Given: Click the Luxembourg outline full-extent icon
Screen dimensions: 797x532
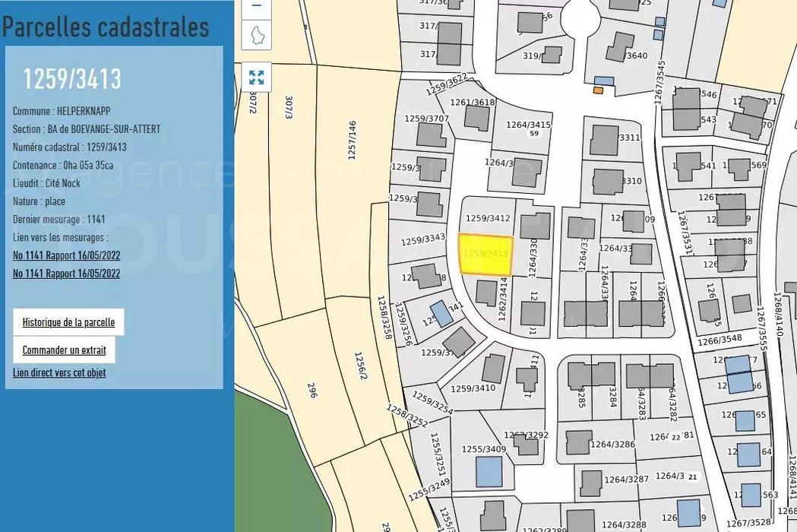Looking at the screenshot, I should tap(256, 35).
